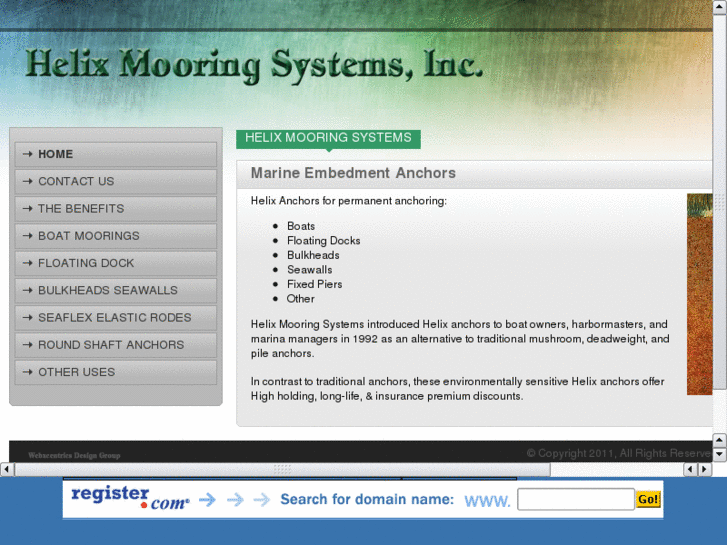This screenshot has width=727, height=545.
Task: Click the 'Floating Docks' list item
Action: 324,241
